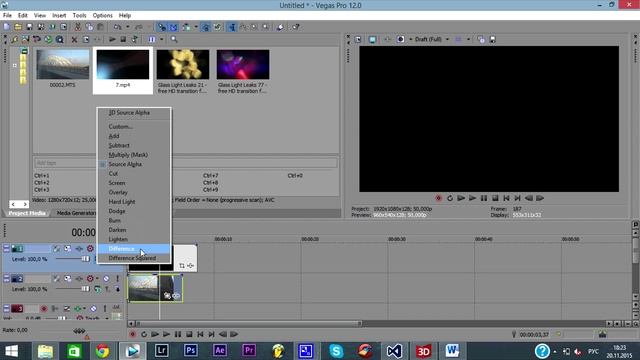The height and width of the screenshot is (360, 640).
Task: Click timeline Play button in transport bar
Action: tap(166, 334)
